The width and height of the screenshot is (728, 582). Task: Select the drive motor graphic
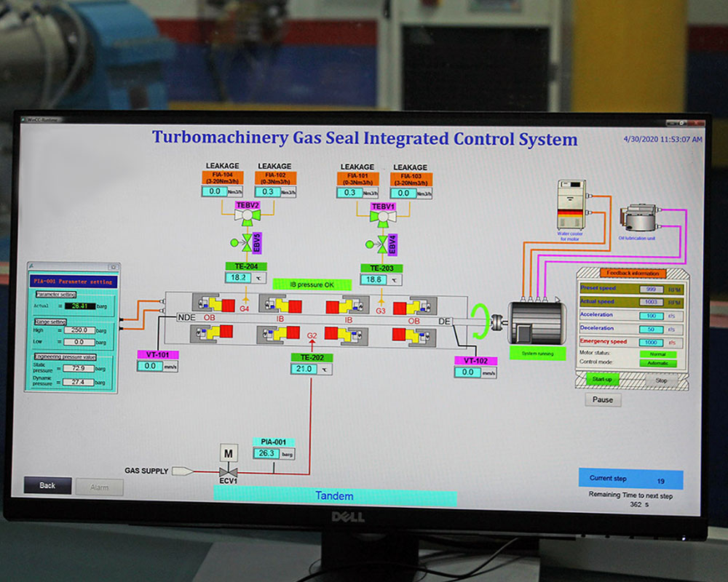click(537, 321)
